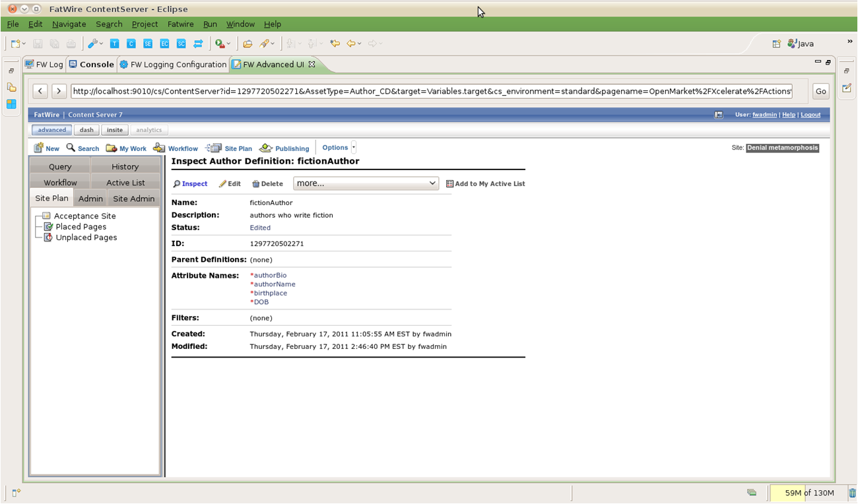
Task: Open the Back history dropdown arrow
Action: [360, 44]
